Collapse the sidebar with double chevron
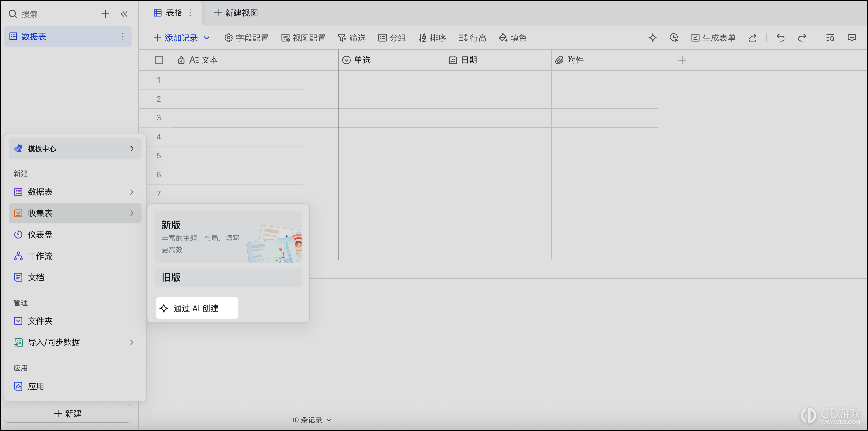The image size is (868, 431). [124, 14]
